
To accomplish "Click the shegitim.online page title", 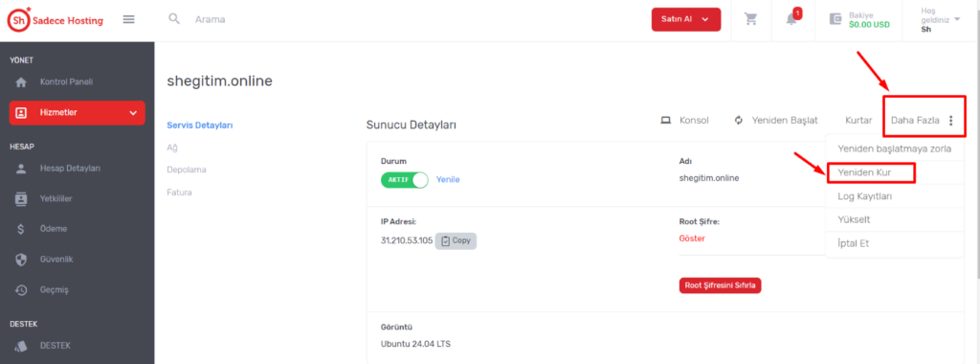I will [219, 80].
